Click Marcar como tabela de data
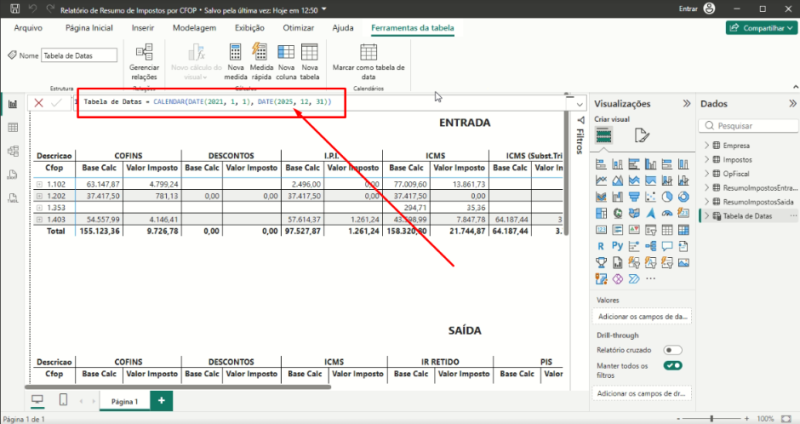Viewport: 800px width, 424px height. pyautogui.click(x=368, y=62)
